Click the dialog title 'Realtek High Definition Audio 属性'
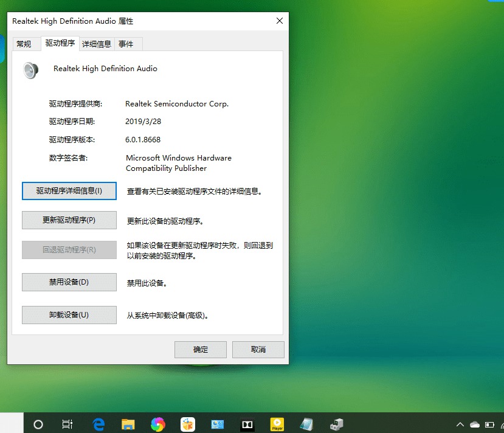The height and width of the screenshot is (433, 504). pyautogui.click(x=72, y=21)
